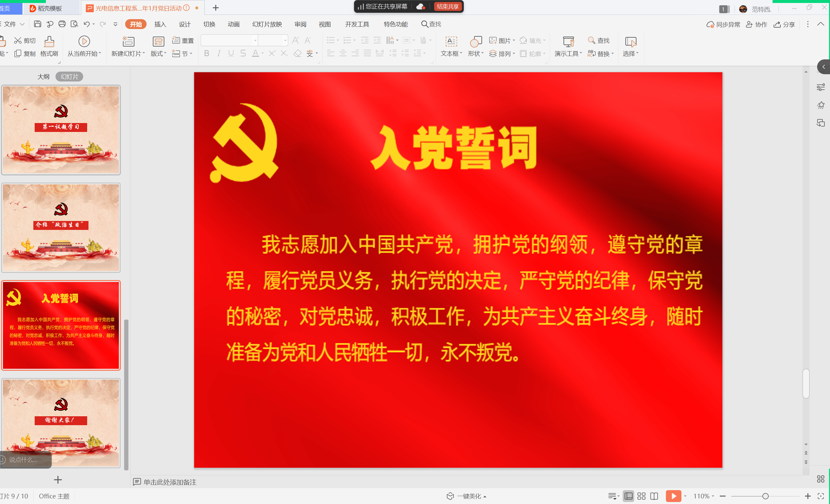The width and height of the screenshot is (830, 504).
Task: Click the 协作 collaborate button
Action: (757, 24)
